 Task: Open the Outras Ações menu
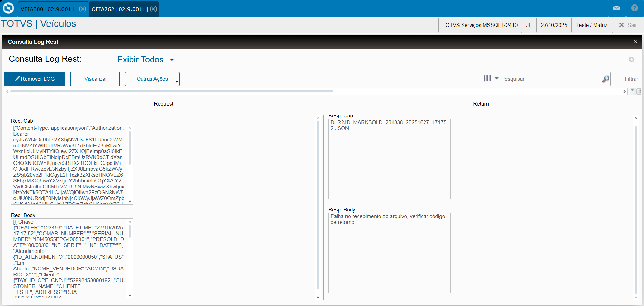(152, 79)
